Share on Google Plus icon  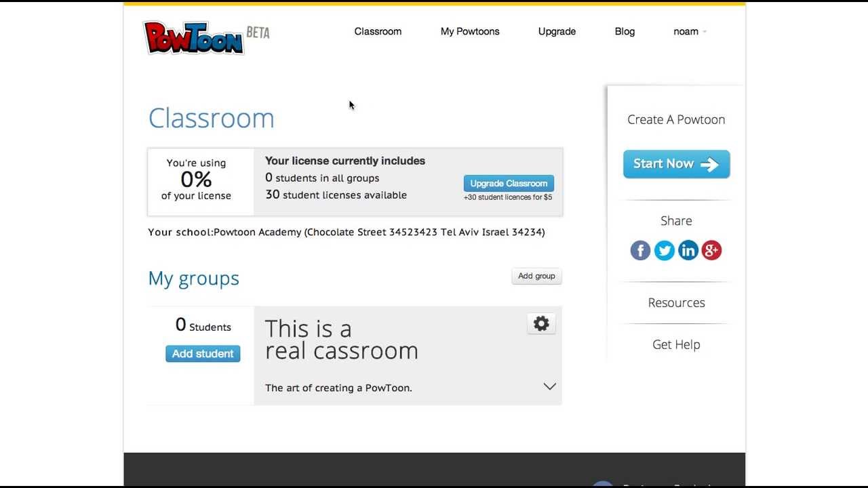click(711, 251)
